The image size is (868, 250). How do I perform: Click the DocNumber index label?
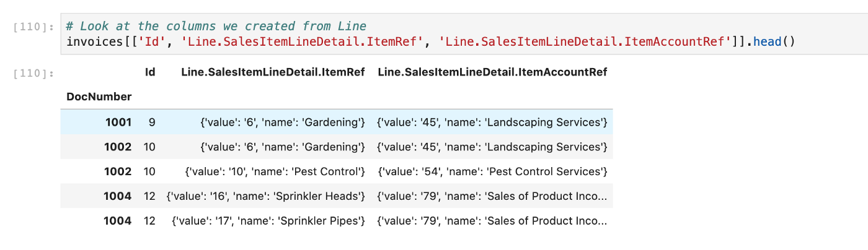click(99, 97)
